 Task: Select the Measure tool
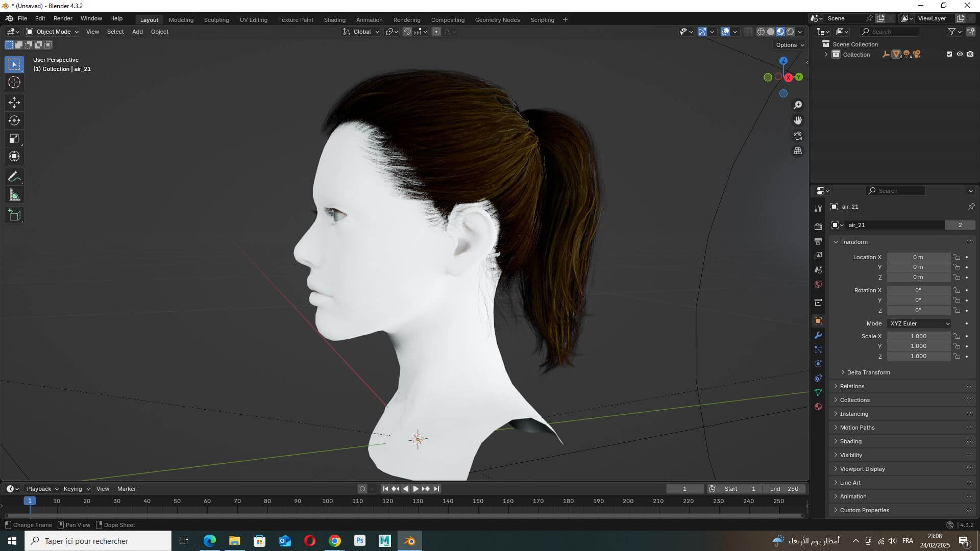[x=14, y=195]
